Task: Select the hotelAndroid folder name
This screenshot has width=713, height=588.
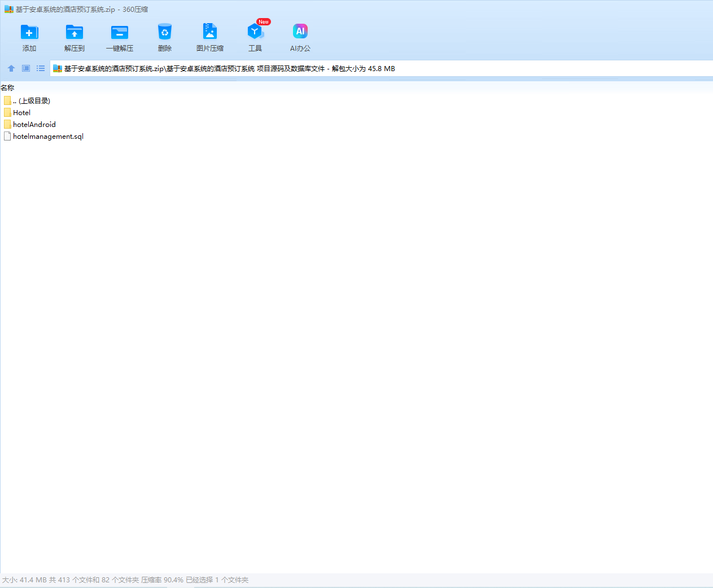Action: click(34, 125)
